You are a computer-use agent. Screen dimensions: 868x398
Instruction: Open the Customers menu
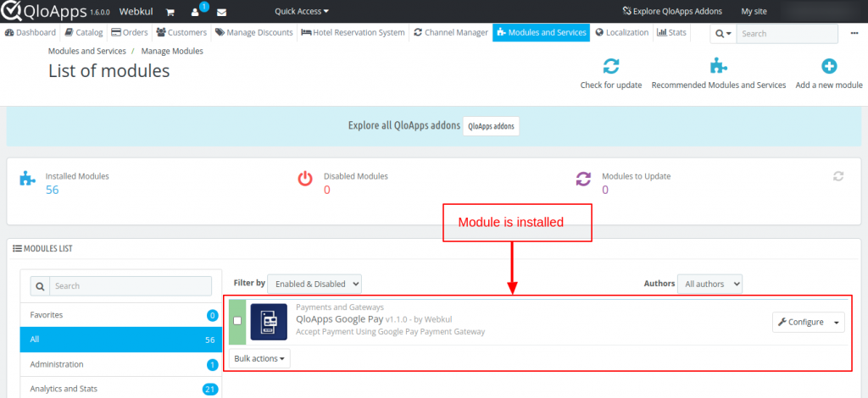pyautogui.click(x=181, y=33)
